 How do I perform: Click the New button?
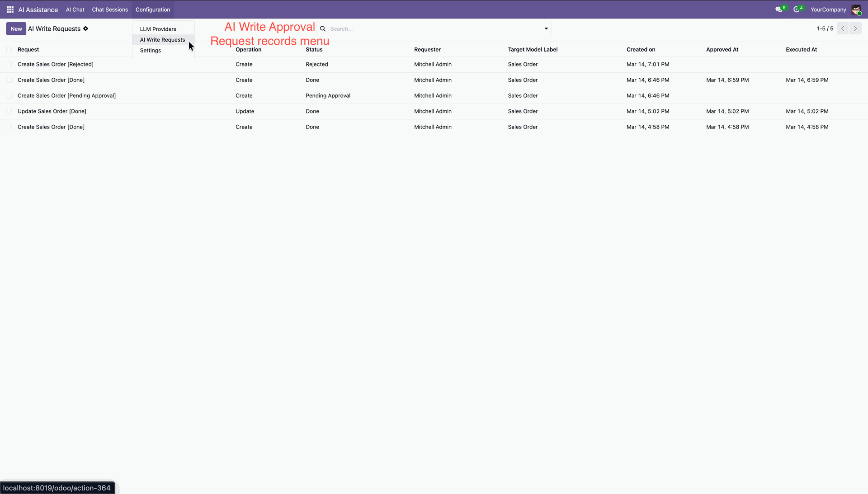16,28
